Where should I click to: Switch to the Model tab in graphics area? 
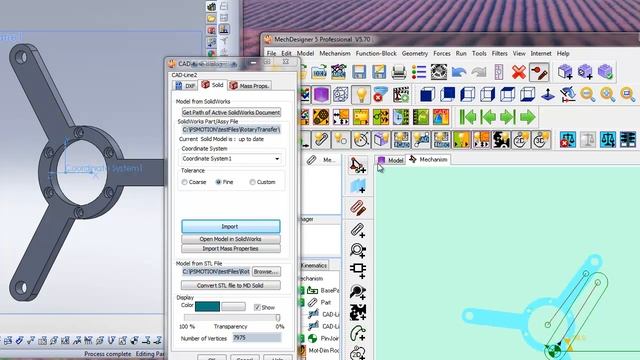(391, 160)
